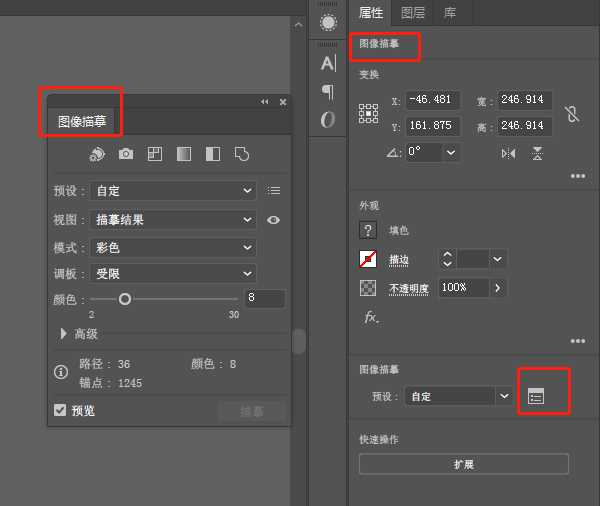
Task: Open the 预设 dropdown in Image Trace panel
Action: [x=173, y=191]
